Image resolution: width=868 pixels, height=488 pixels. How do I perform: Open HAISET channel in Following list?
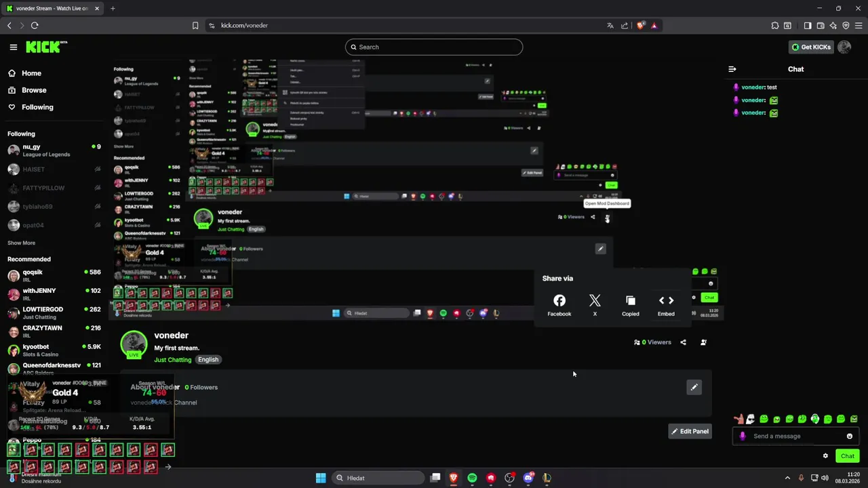[54, 169]
